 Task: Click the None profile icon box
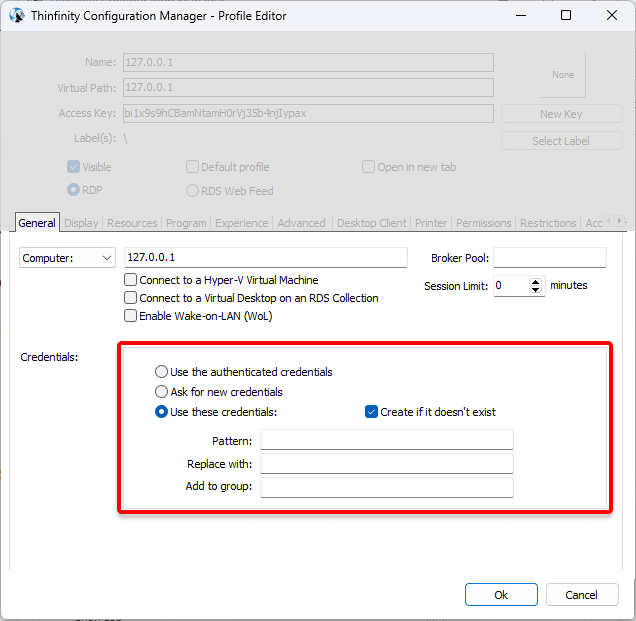563,75
